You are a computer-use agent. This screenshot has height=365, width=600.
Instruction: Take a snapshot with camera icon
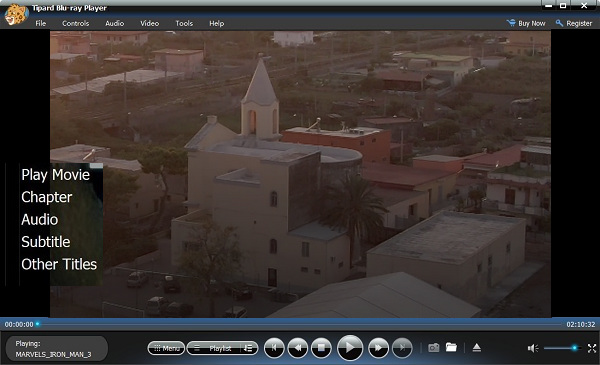coord(434,348)
